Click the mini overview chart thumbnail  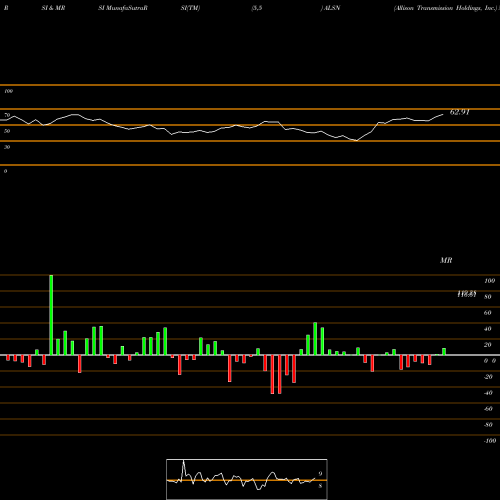click(247, 479)
